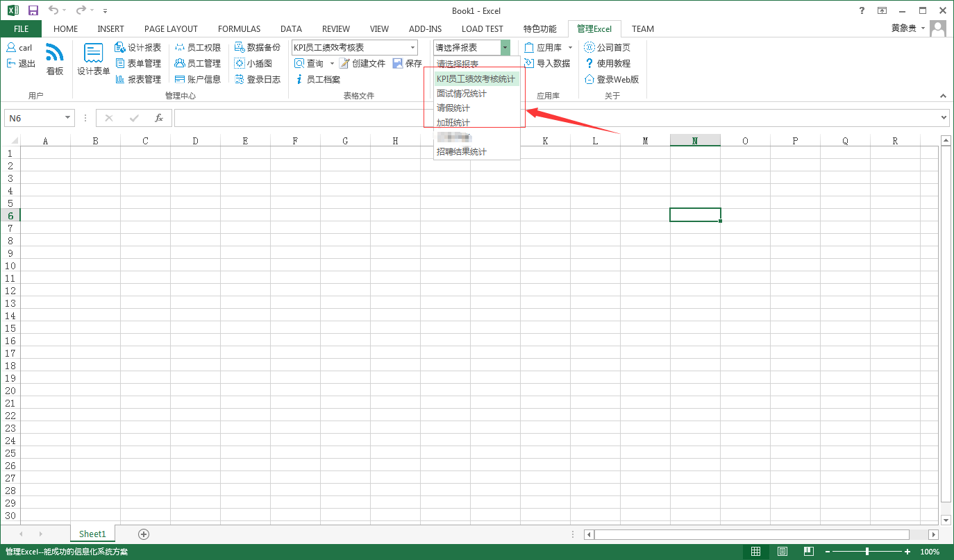Switch to the 特色功能 tab
Viewport: 954px width, 560px height.
(539, 29)
